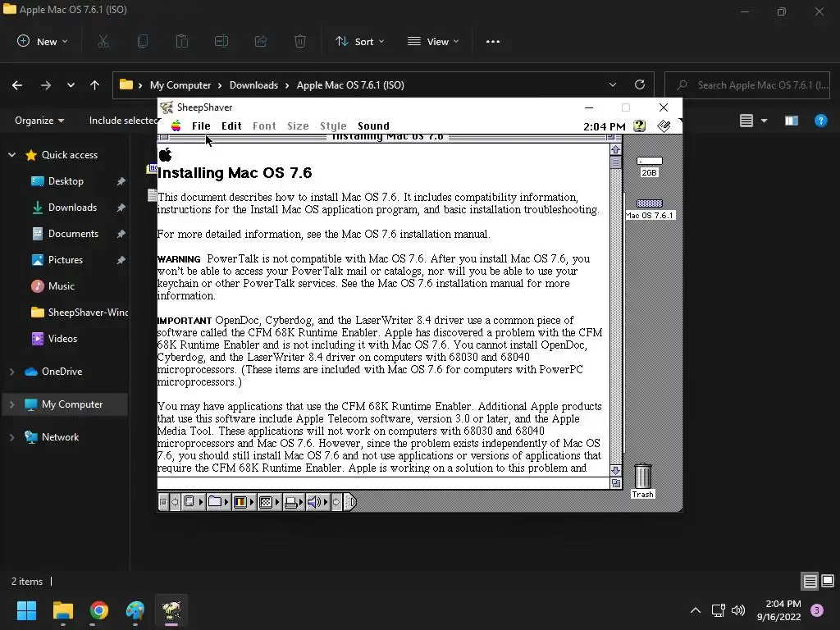
Task: Click the Share icon in Explorer toolbar
Action: (x=261, y=41)
